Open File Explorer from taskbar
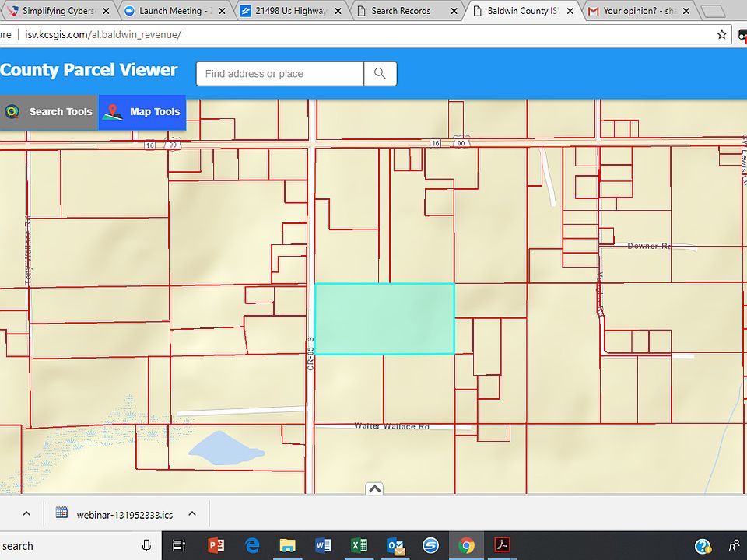747x560 pixels. tap(287, 545)
